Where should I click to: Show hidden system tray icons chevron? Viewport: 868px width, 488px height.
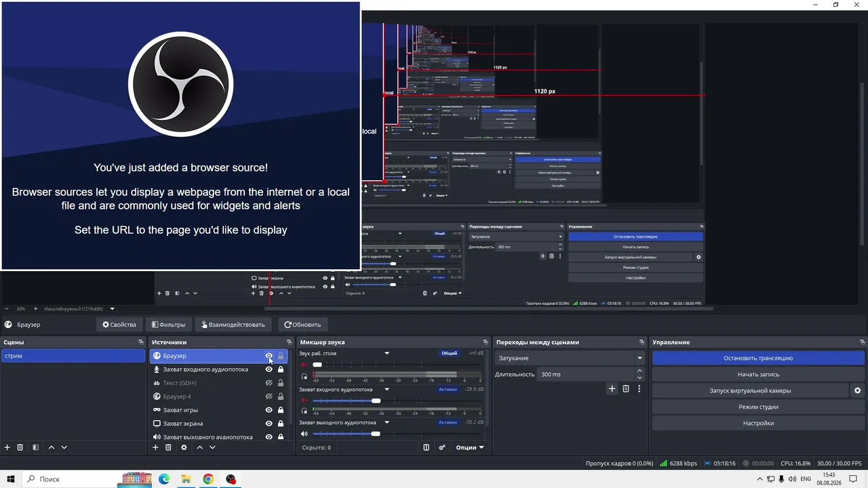click(x=759, y=479)
